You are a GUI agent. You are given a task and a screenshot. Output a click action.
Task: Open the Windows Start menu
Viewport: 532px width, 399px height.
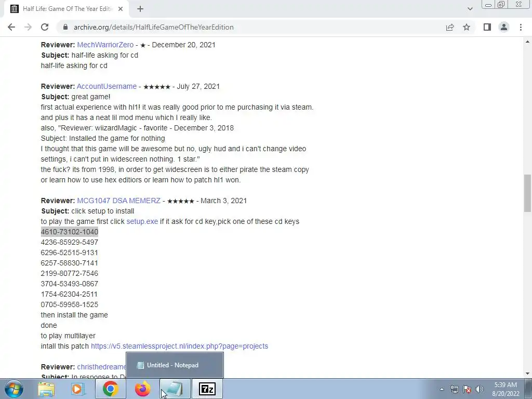(x=14, y=389)
